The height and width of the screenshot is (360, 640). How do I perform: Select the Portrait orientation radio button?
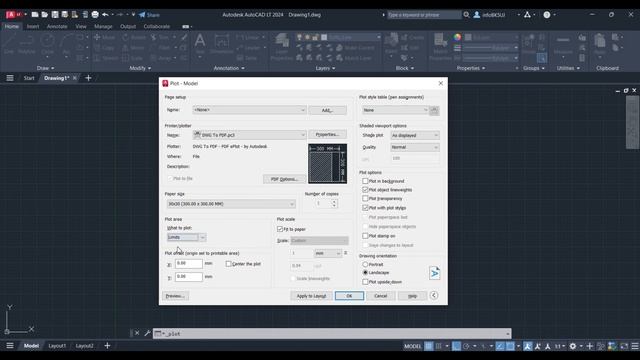365,264
